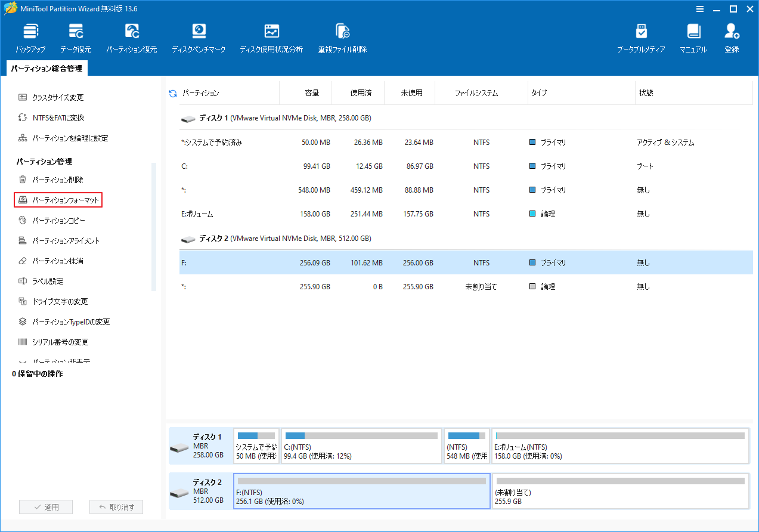The width and height of the screenshot is (759, 532).
Task: Open the マニュアル icon
Action: click(x=693, y=39)
